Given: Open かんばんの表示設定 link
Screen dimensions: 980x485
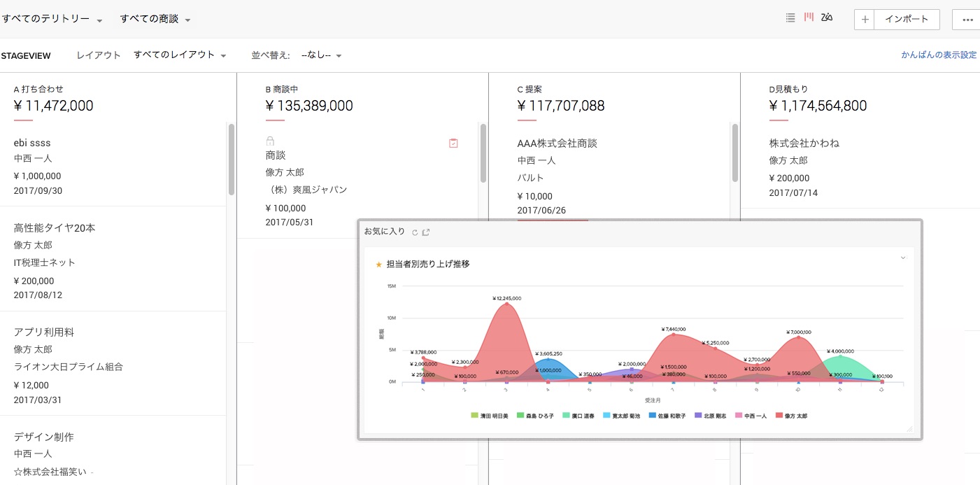Looking at the screenshot, I should coord(938,55).
